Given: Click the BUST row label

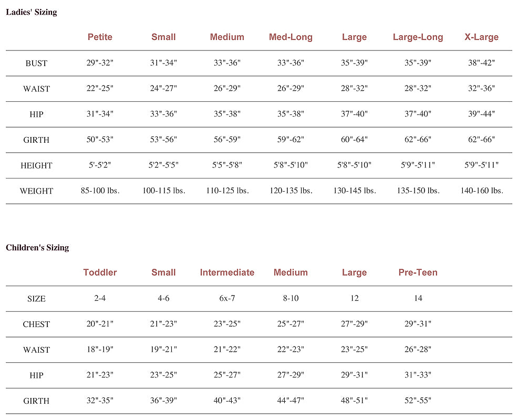Looking at the screenshot, I should 36,64.
